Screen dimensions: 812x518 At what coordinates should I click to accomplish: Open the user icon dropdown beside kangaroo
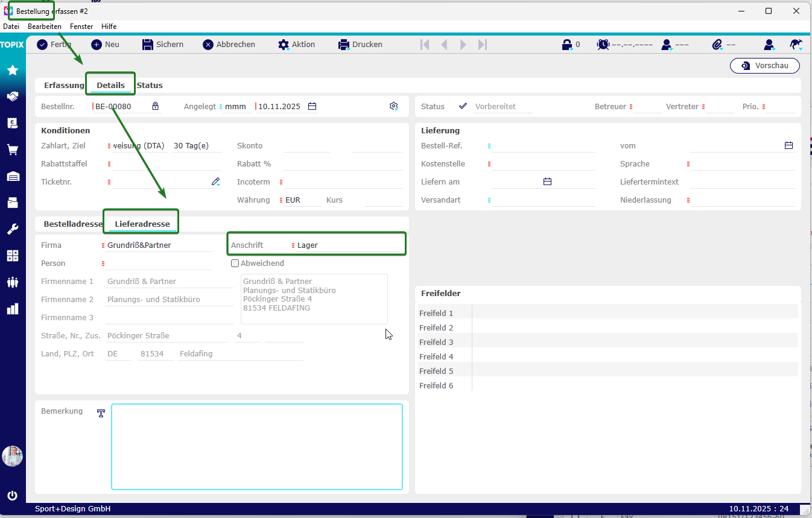click(x=769, y=45)
